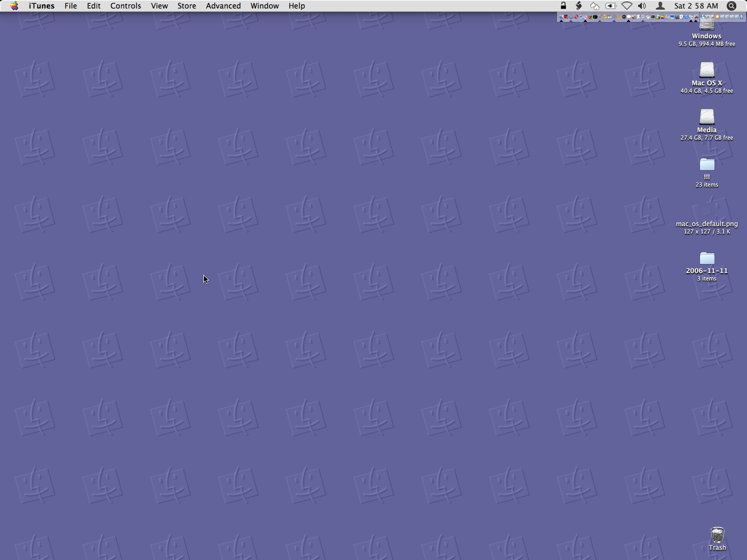747x560 pixels.
Task: Open Spotlight search
Action: click(732, 6)
